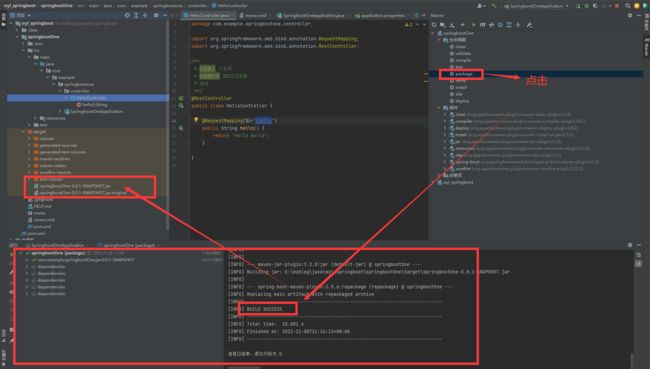
Task: Select the install lifecycle goal
Action: click(461, 87)
